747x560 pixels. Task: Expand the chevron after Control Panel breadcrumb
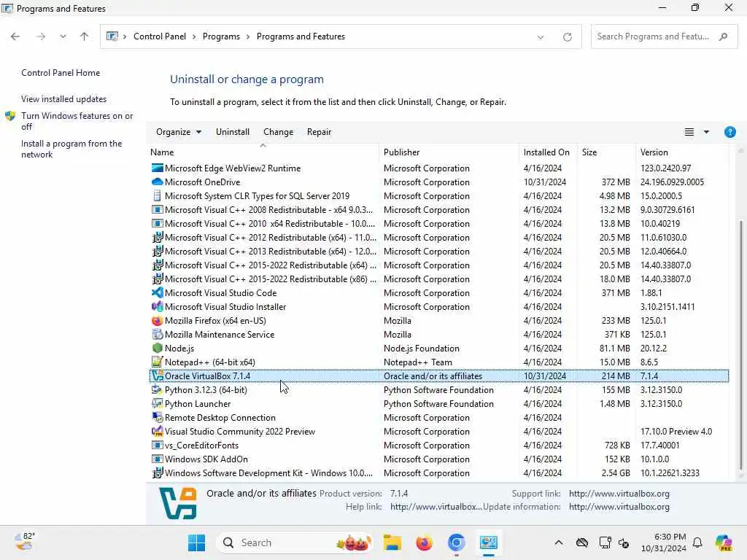pos(194,36)
